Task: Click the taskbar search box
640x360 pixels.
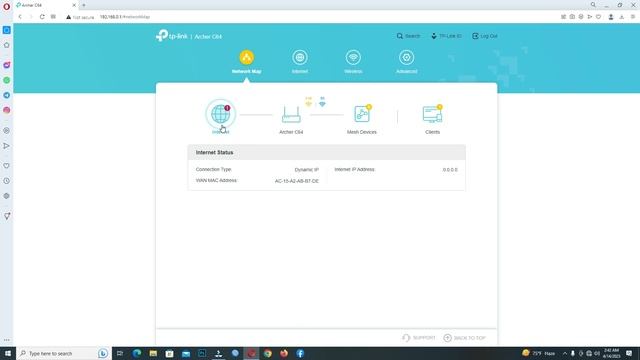Action: (64, 353)
